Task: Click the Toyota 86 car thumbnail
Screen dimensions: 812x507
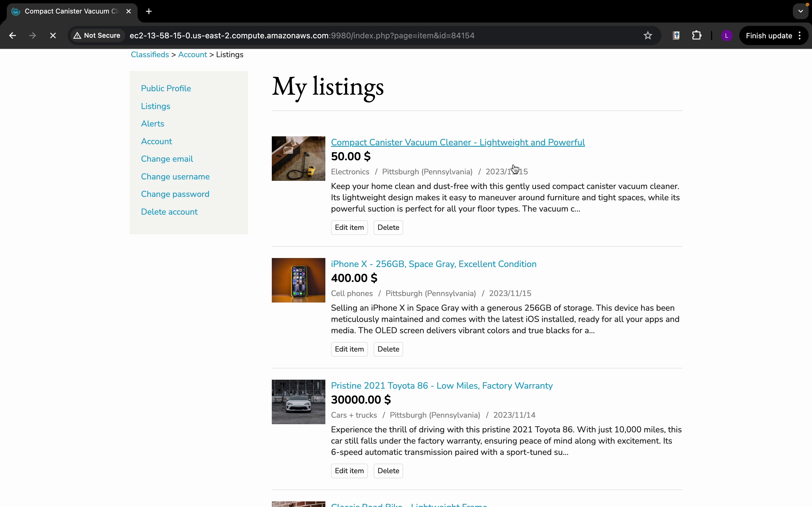Action: click(x=298, y=402)
